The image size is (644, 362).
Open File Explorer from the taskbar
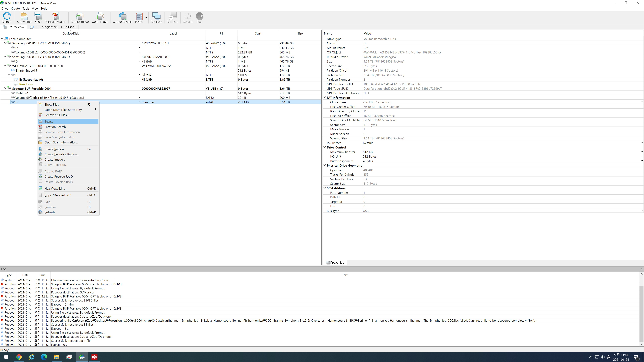click(x=57, y=357)
